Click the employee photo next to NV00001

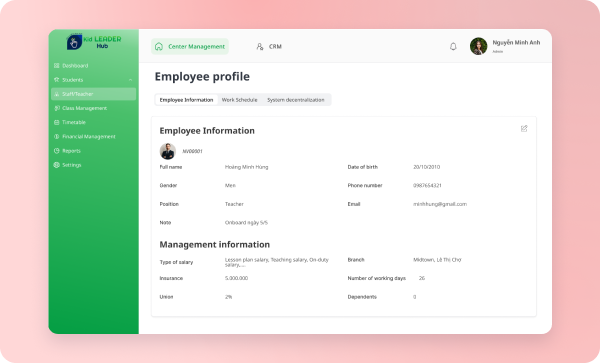coord(168,151)
